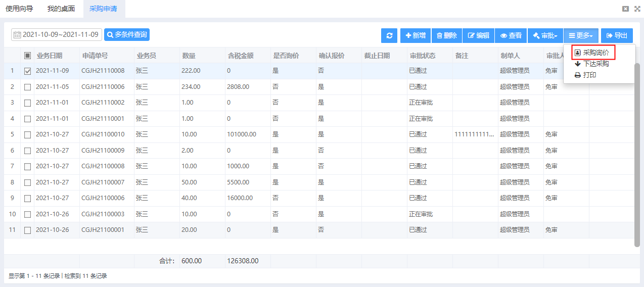Check the row CGJH21100009 checkbox

(x=28, y=151)
